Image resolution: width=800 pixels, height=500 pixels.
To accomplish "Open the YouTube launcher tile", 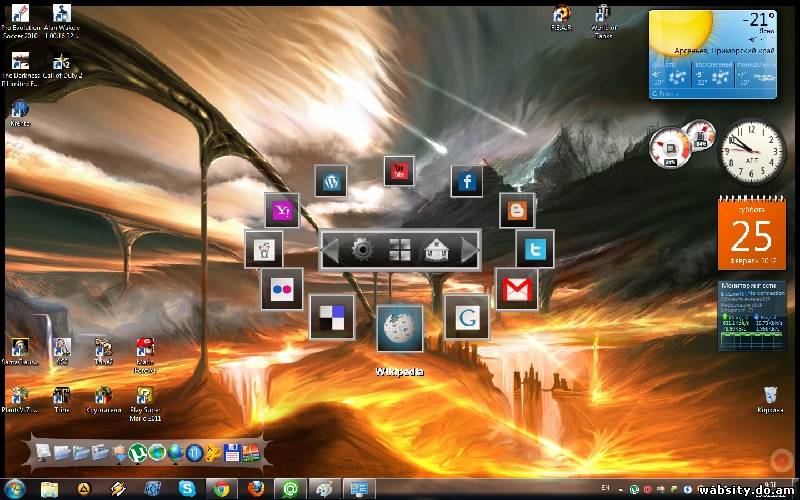I will coord(399,171).
